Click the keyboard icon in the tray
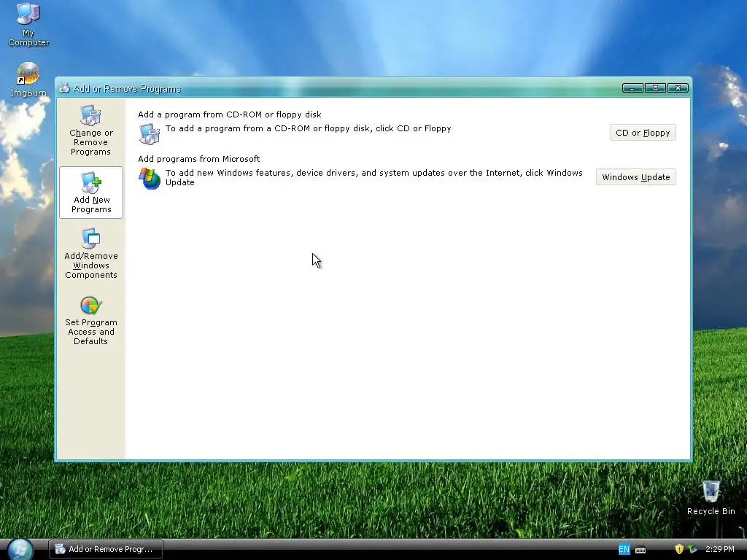The height and width of the screenshot is (560, 747). (x=640, y=550)
